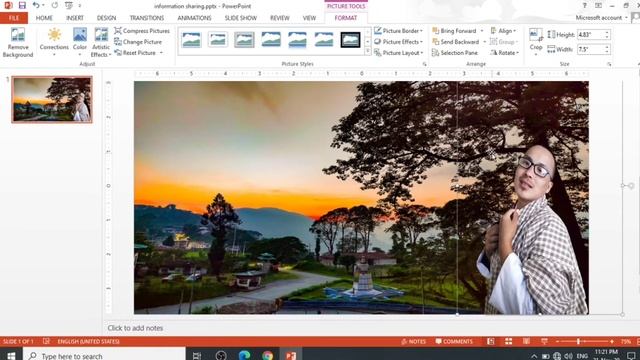This screenshot has width=640, height=360.
Task: Click Remove Background tool
Action: (18, 42)
